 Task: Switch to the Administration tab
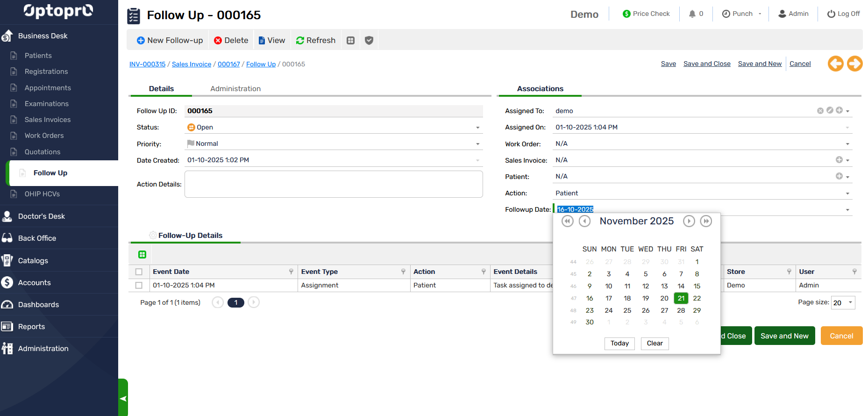(235, 89)
